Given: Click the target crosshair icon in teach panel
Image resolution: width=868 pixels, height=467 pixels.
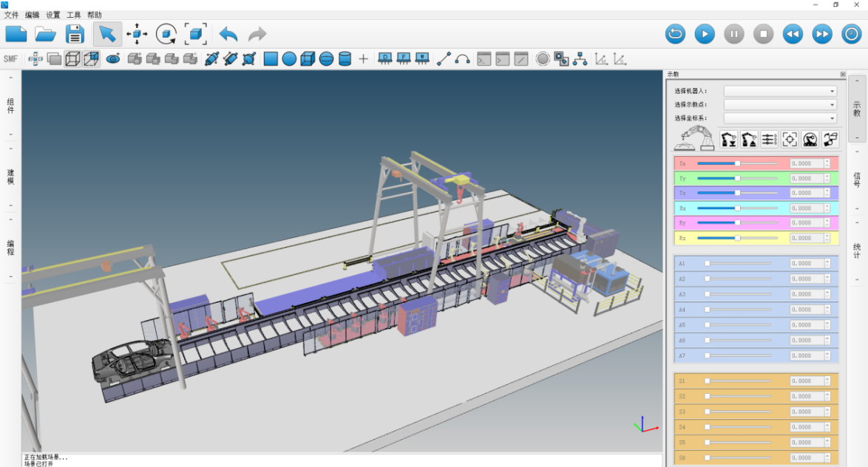Looking at the screenshot, I should [x=790, y=139].
